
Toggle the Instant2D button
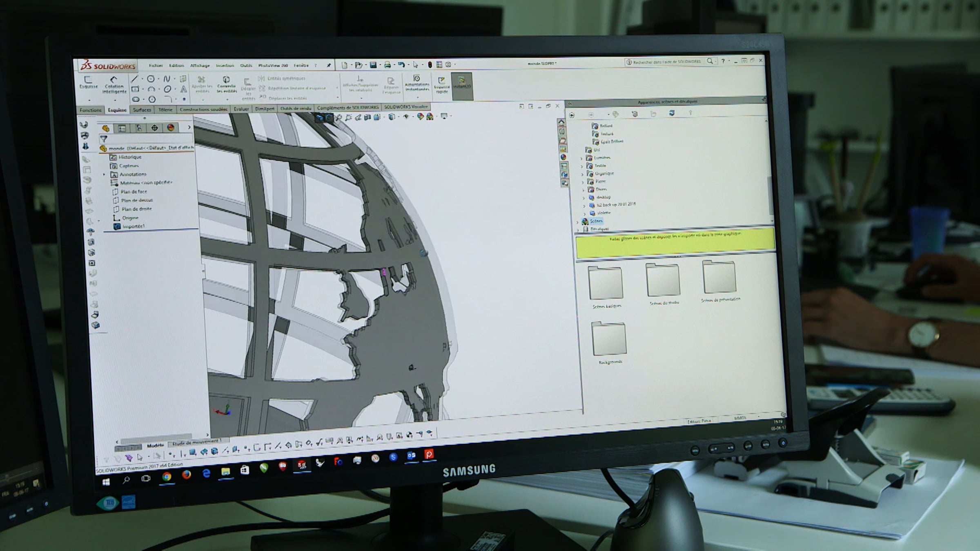[x=462, y=86]
